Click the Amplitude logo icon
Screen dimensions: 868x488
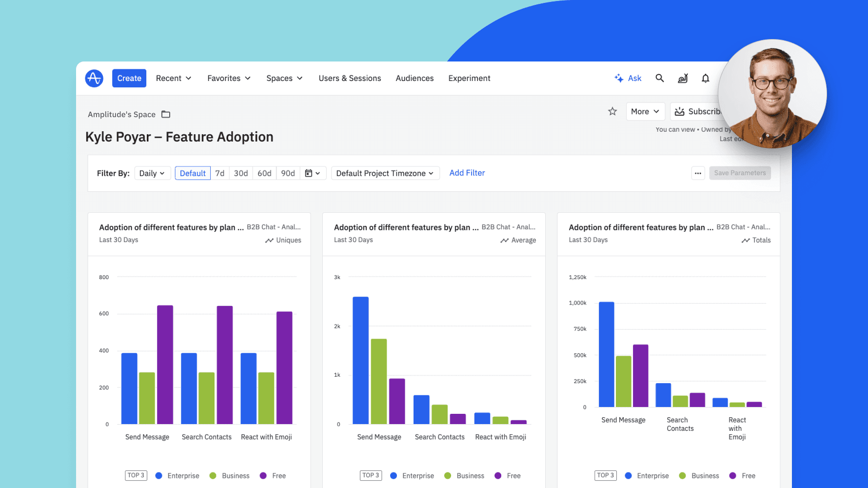tap(94, 78)
